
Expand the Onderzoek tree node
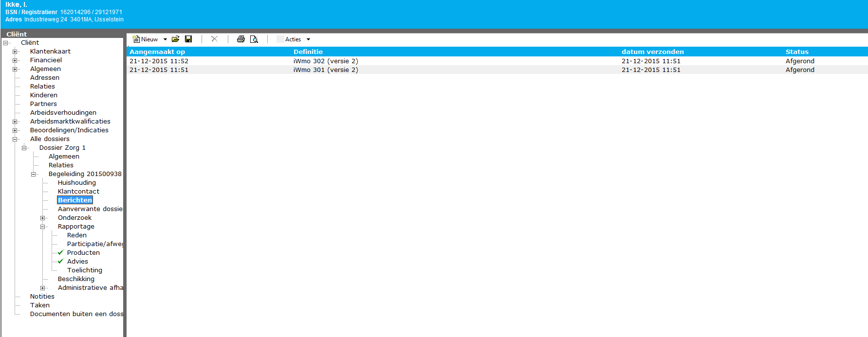pos(43,218)
